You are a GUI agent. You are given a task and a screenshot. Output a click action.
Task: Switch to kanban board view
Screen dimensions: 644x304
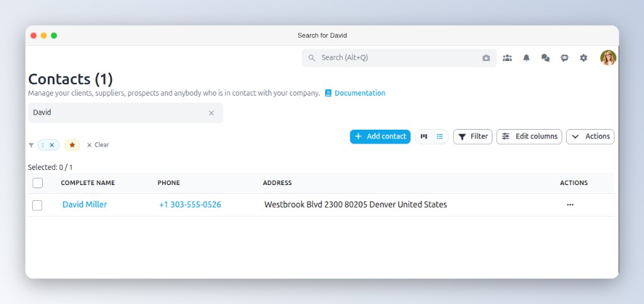click(x=424, y=137)
